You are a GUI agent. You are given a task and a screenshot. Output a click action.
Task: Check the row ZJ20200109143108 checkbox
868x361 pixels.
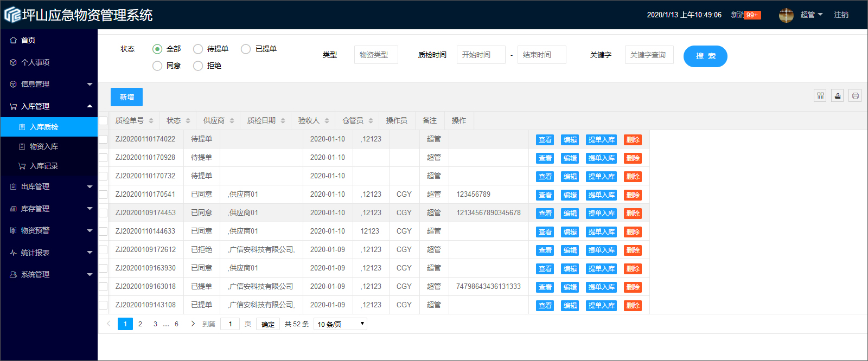(103, 305)
